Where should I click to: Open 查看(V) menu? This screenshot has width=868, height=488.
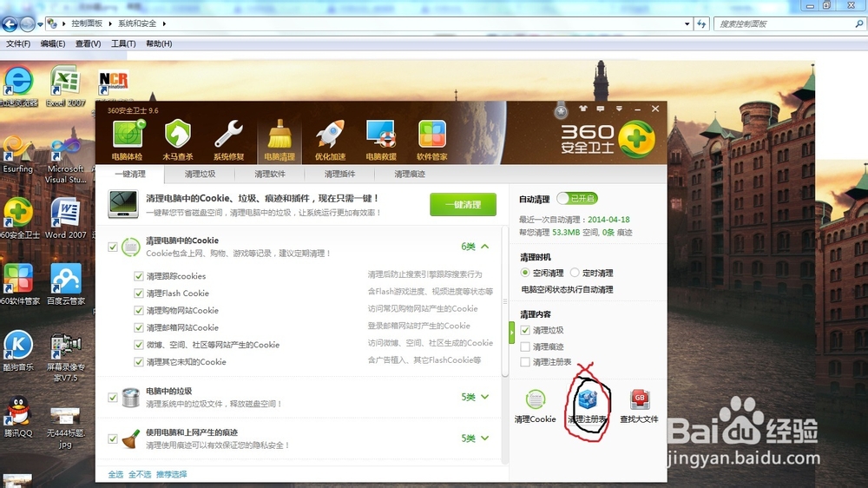click(x=88, y=43)
